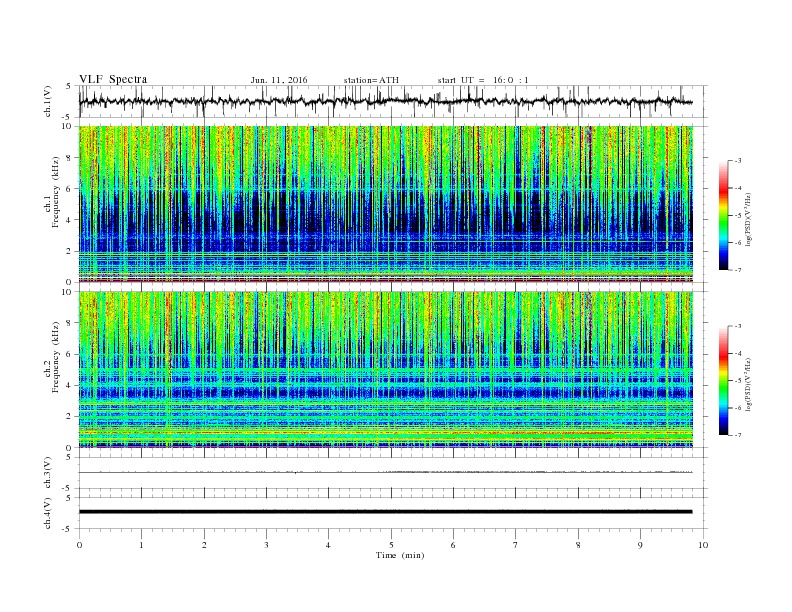Click the "8" kHz tick of ch.2 spectrogram
This screenshot has width=792, height=612.
pyautogui.click(x=69, y=323)
